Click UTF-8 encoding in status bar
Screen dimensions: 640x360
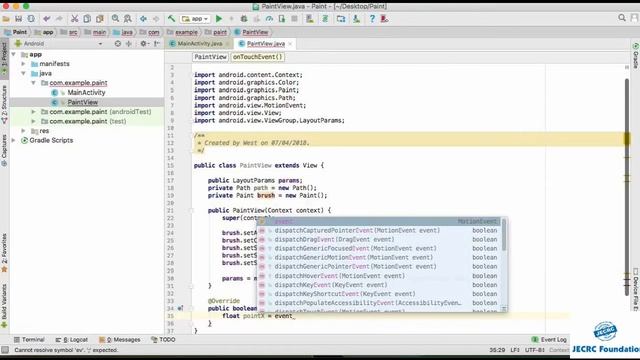(534, 350)
